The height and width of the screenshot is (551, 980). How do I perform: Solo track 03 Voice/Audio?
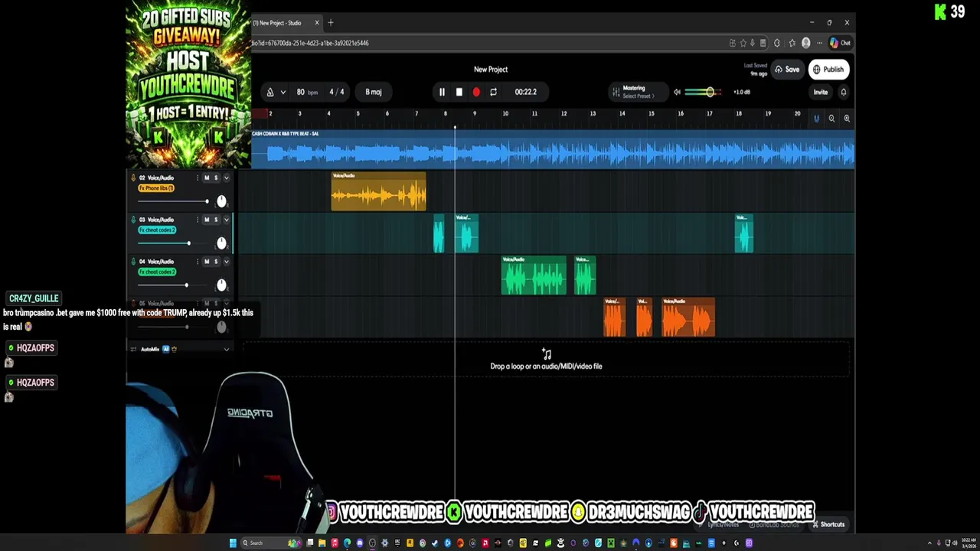click(215, 220)
